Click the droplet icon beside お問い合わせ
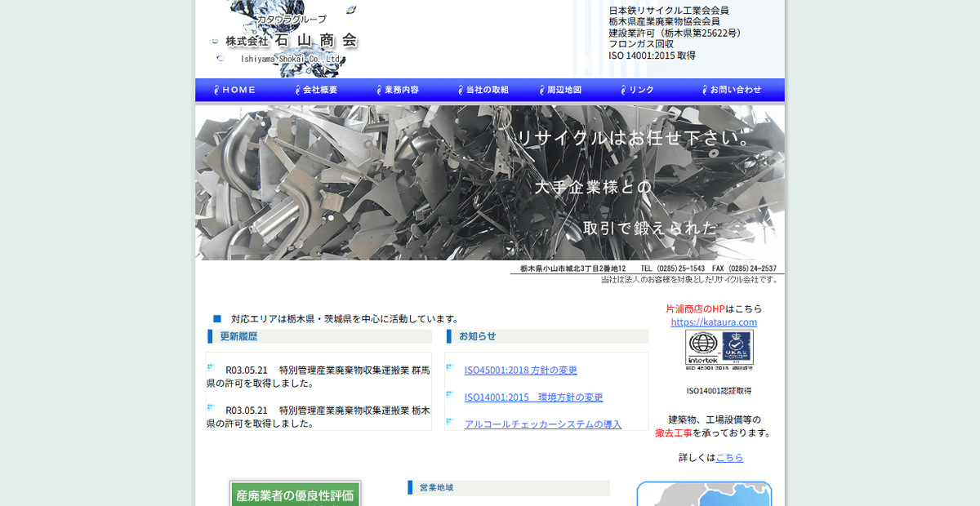980x506 pixels. (x=703, y=90)
